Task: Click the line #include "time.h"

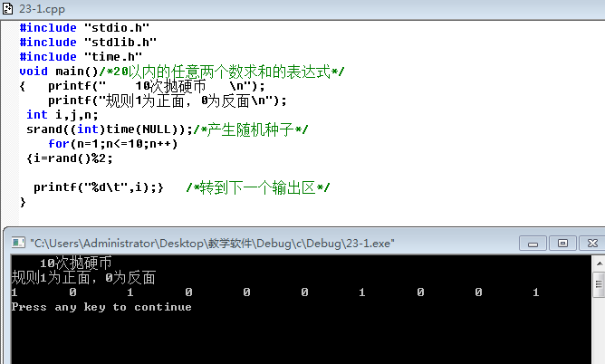Action: (x=81, y=57)
